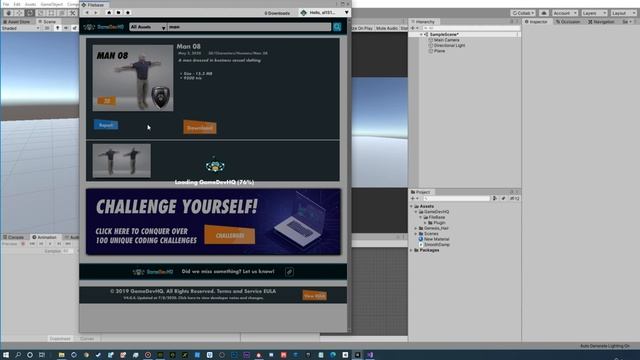This screenshot has height=360, width=640.
Task: Switch to the Occlusion tab
Action: click(x=568, y=22)
